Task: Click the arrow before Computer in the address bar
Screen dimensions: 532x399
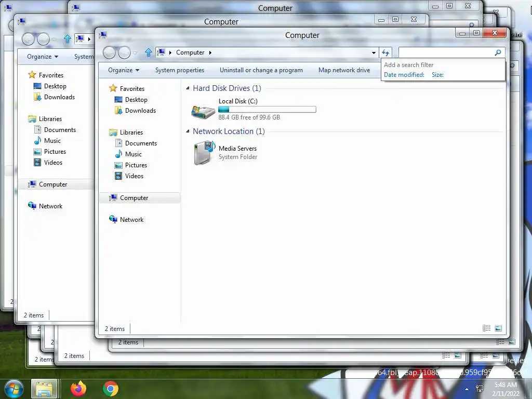Action: [x=170, y=52]
